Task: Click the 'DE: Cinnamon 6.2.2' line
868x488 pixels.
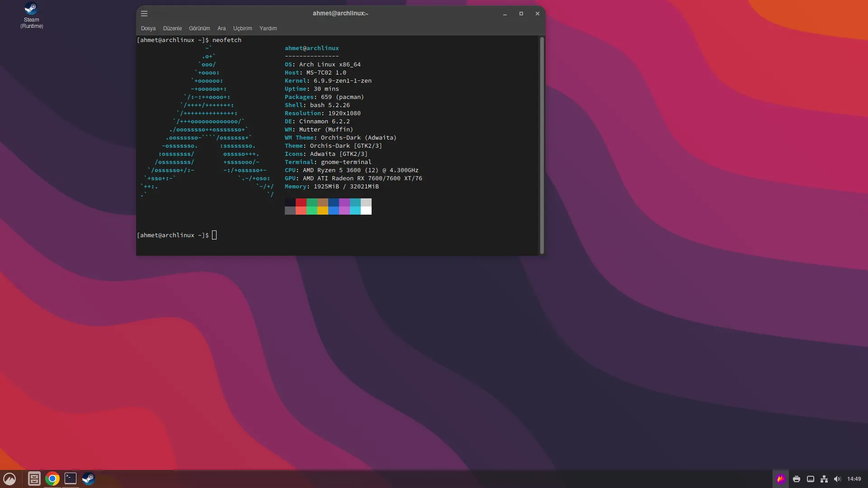Action: (x=317, y=122)
